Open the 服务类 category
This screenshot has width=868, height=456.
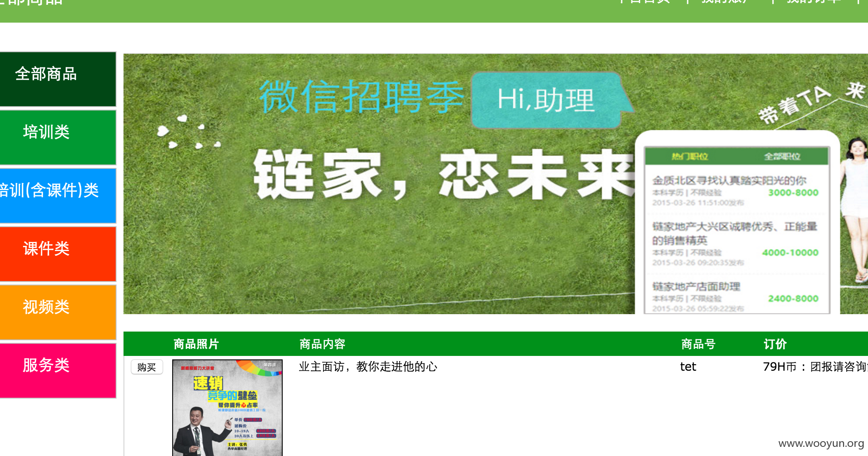[58, 371]
